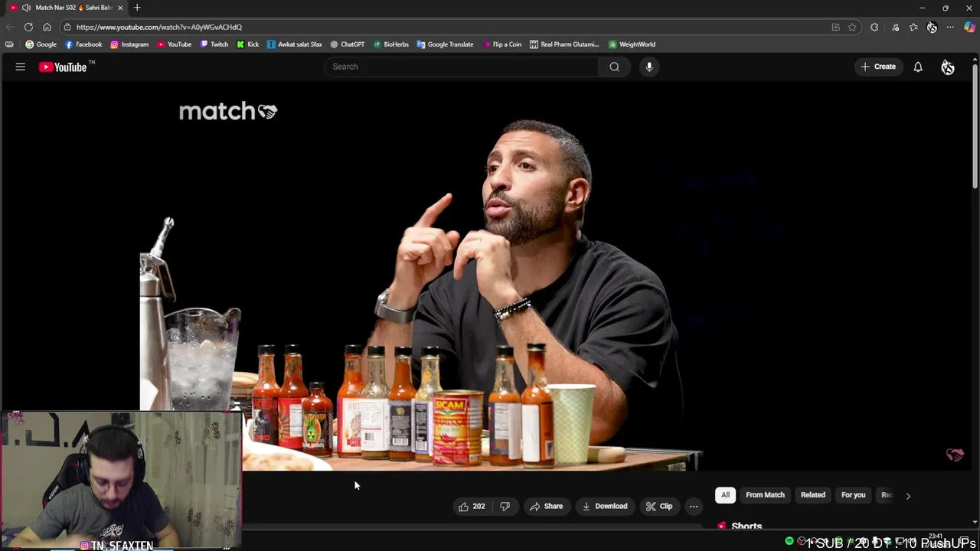
Task: Select the All filter chip
Action: 725,495
